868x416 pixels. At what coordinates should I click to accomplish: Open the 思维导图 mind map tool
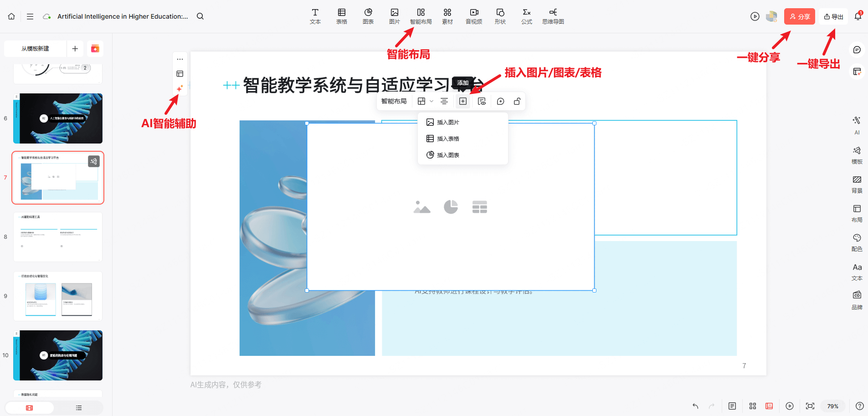pyautogui.click(x=553, y=16)
